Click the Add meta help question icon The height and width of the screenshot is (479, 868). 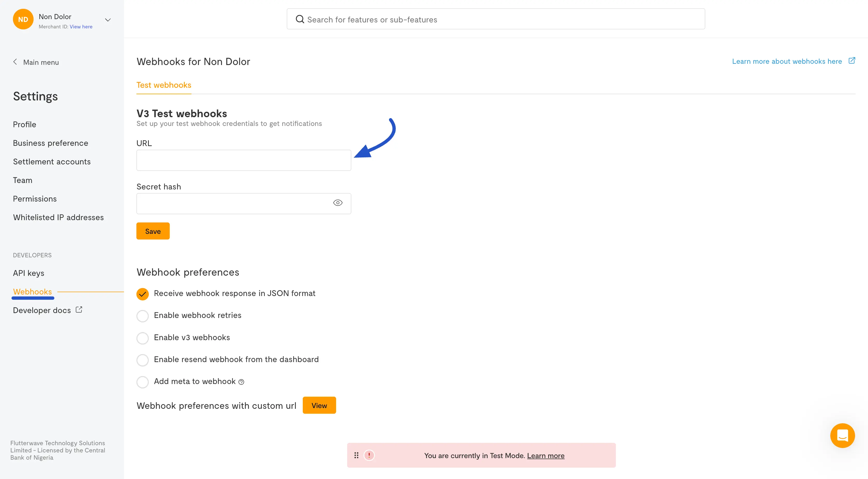pos(241,382)
